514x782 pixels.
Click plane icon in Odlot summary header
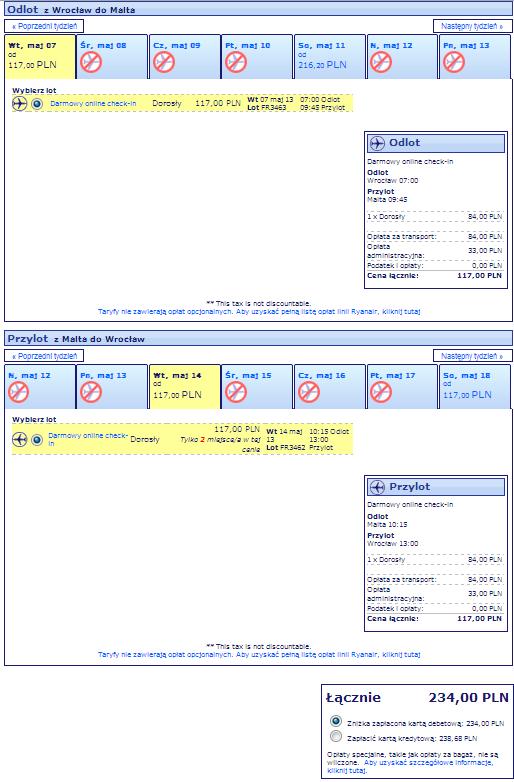[377, 143]
